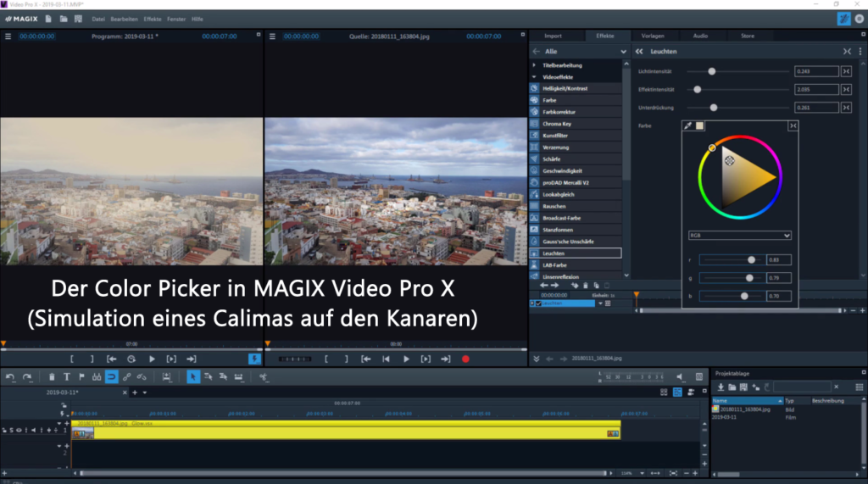Viewport: 868px width, 484px height.
Task: Select the scissors cut tool
Action: 263,377
